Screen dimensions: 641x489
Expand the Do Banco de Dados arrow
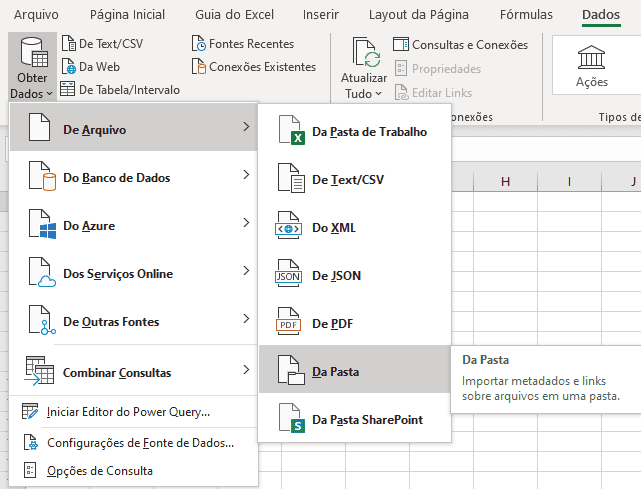[x=246, y=175]
